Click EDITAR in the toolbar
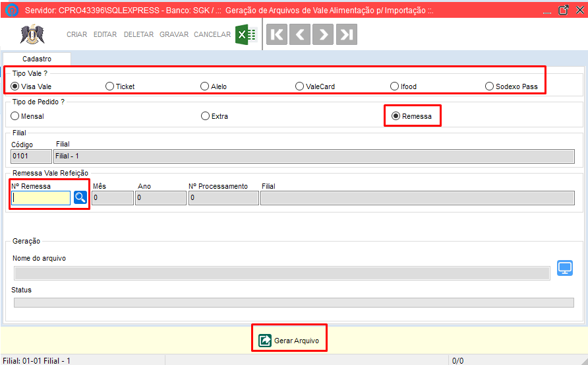Image resolution: width=588 pixels, height=365 pixels. [105, 34]
